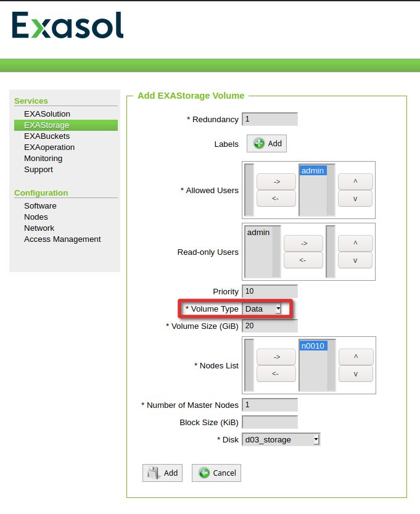Viewport: 420px width, 514px height.
Task: Click the <- button in Allowed Users
Action: 276,198
